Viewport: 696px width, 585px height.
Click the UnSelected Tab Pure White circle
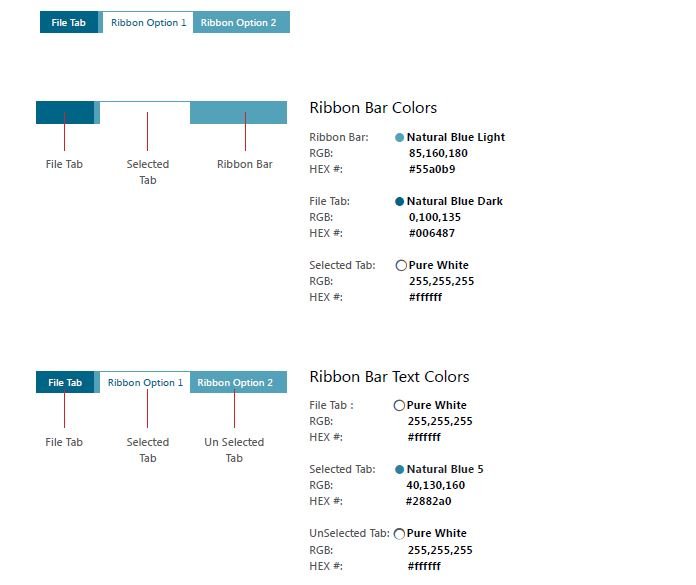pyautogui.click(x=399, y=534)
